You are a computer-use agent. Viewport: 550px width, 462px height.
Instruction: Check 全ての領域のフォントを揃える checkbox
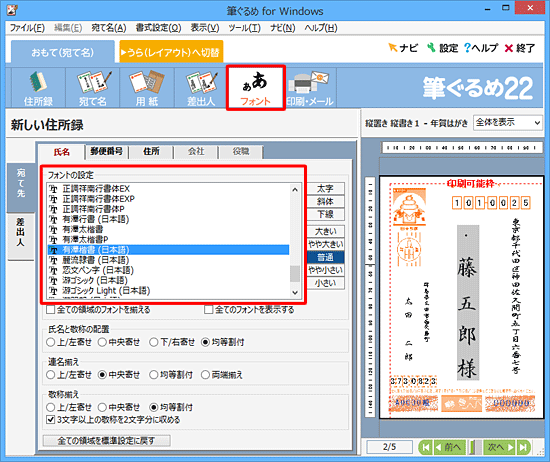(51, 309)
